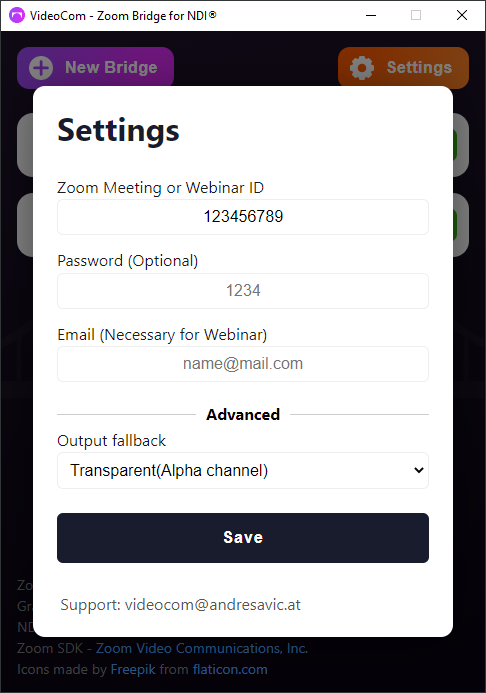Visit the flaticon.com link
This screenshot has width=486, height=693.
point(230,670)
